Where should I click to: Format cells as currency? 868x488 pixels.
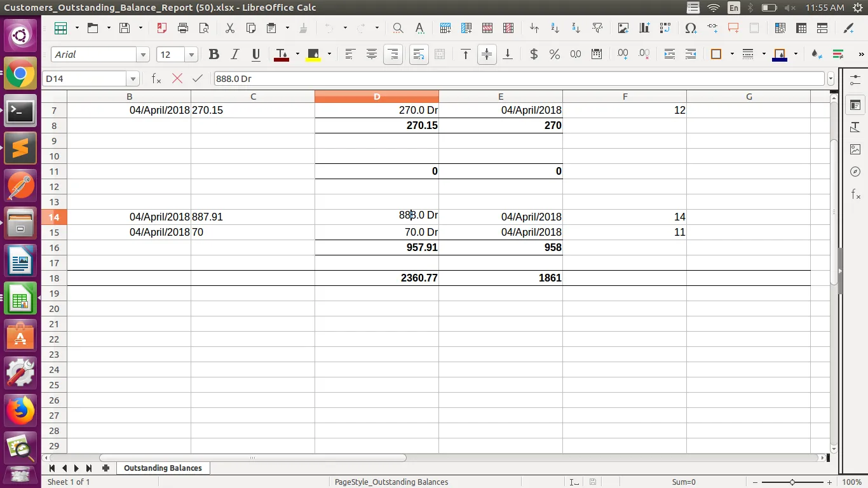coord(534,55)
